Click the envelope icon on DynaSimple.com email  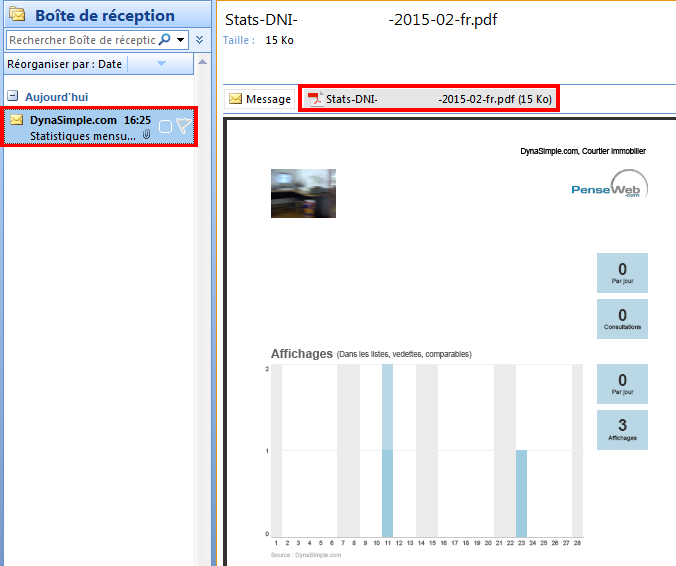pos(17,120)
